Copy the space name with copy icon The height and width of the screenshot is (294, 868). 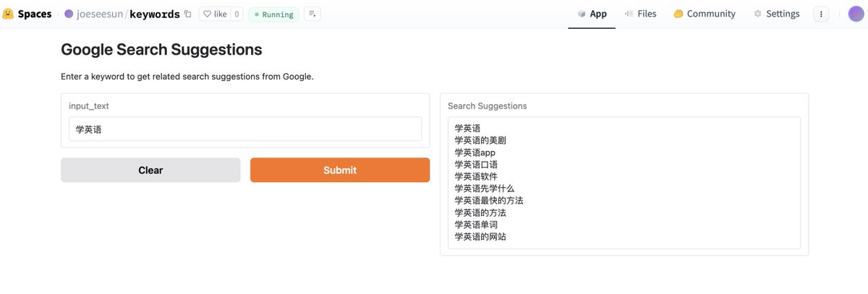point(188,14)
